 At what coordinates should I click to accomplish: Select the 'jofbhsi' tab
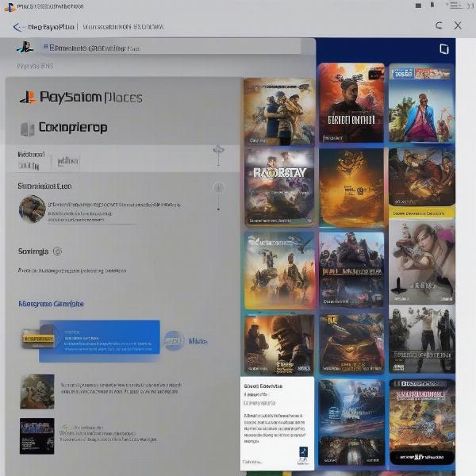click(68, 161)
